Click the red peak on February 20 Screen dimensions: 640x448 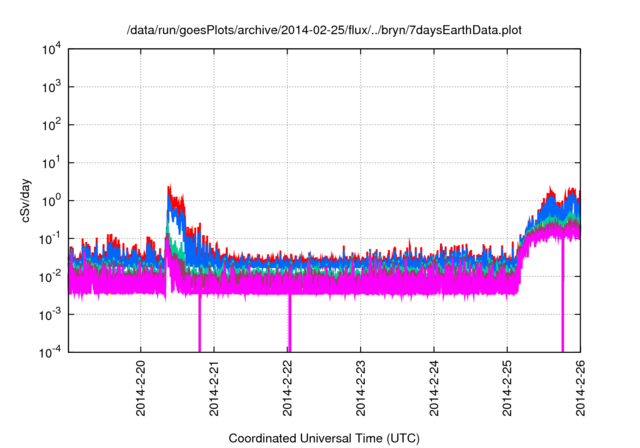pyautogui.click(x=169, y=189)
